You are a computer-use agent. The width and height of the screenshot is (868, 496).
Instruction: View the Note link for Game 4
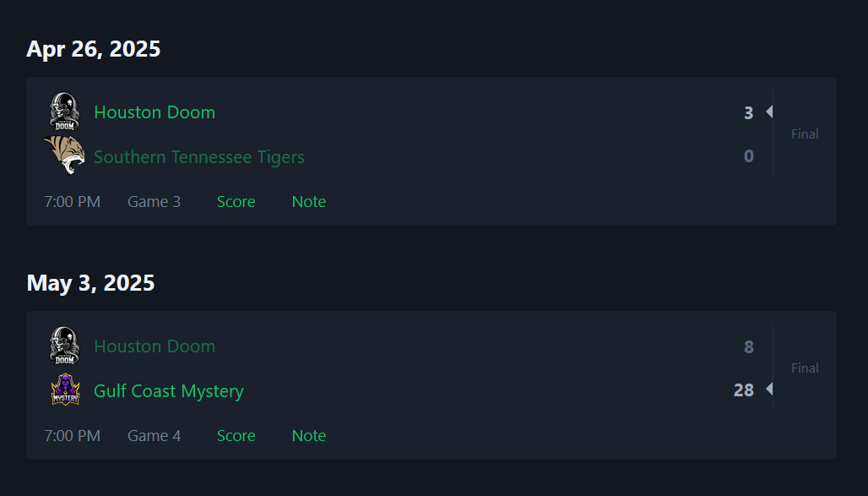[x=309, y=436]
